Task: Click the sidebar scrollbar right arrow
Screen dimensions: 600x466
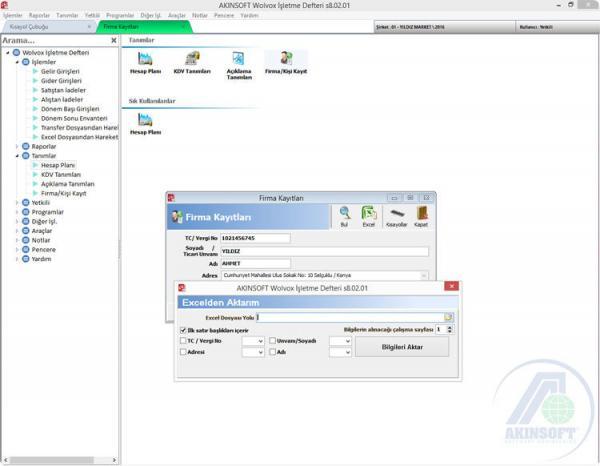Action: [114, 460]
